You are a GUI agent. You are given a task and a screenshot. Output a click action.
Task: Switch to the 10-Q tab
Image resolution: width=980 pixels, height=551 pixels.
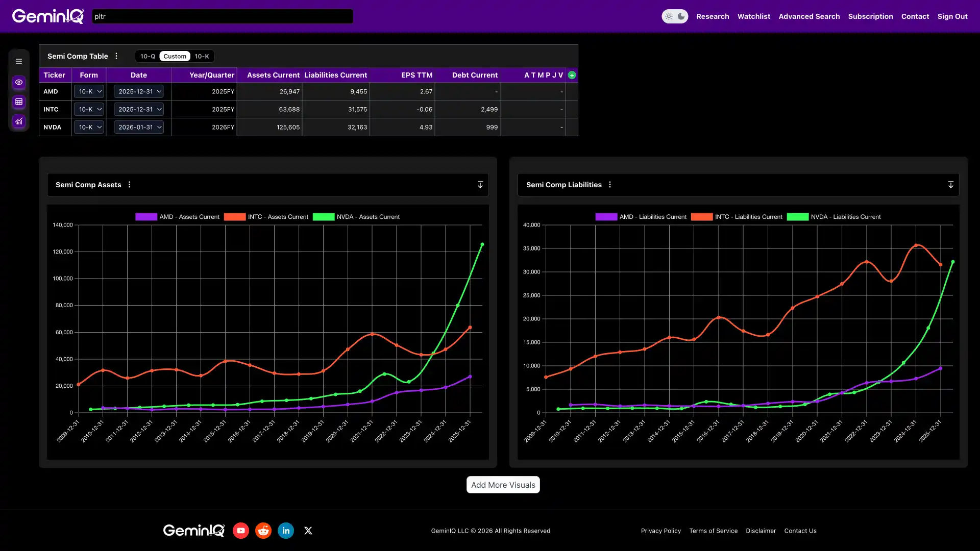point(147,56)
